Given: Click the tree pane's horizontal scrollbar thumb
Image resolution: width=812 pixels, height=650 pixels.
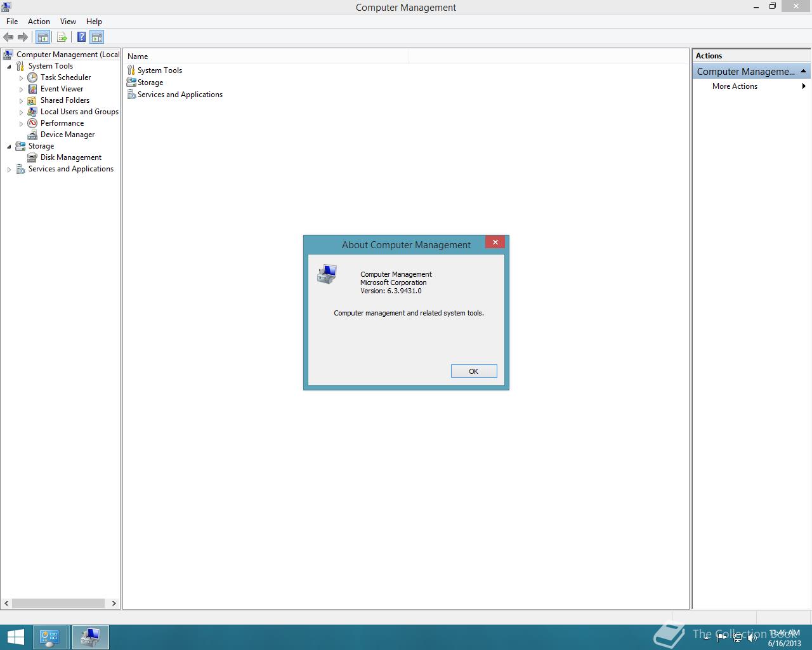Looking at the screenshot, I should pos(58,603).
